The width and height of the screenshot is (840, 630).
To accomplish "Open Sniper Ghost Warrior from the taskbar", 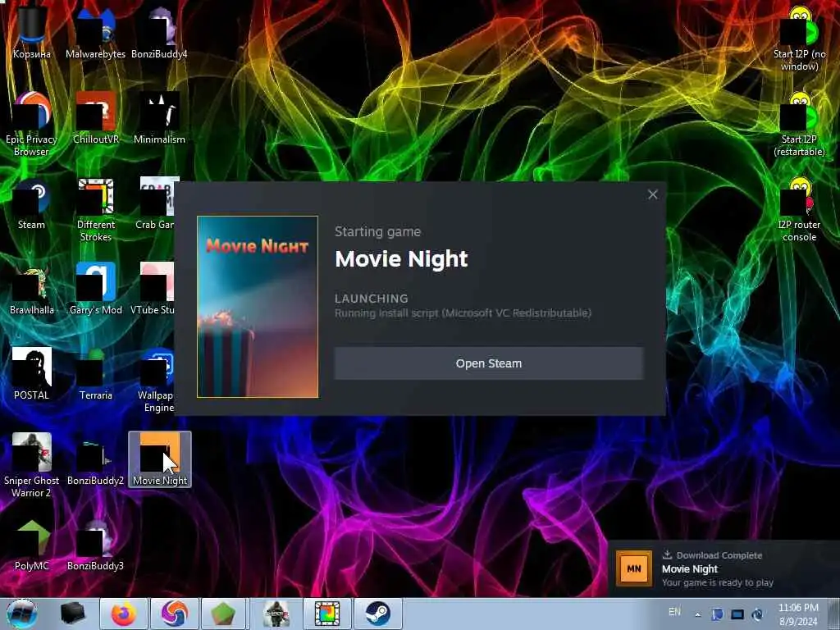I will [x=276, y=614].
